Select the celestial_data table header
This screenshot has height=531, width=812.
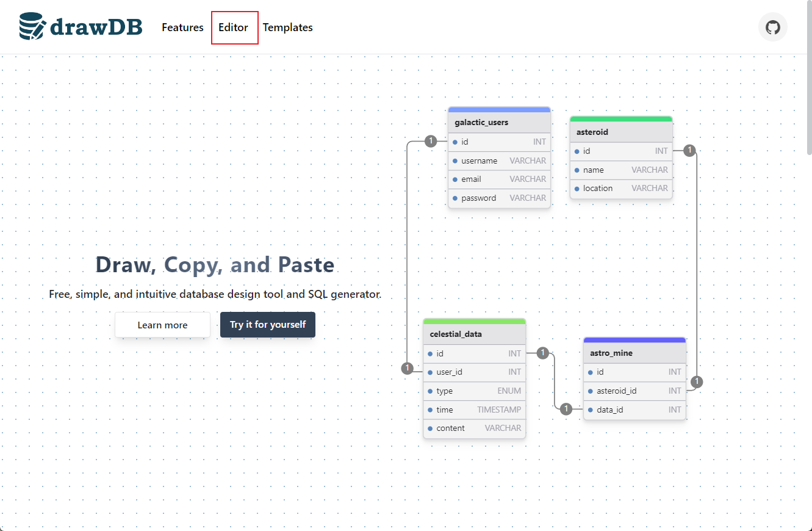click(474, 334)
